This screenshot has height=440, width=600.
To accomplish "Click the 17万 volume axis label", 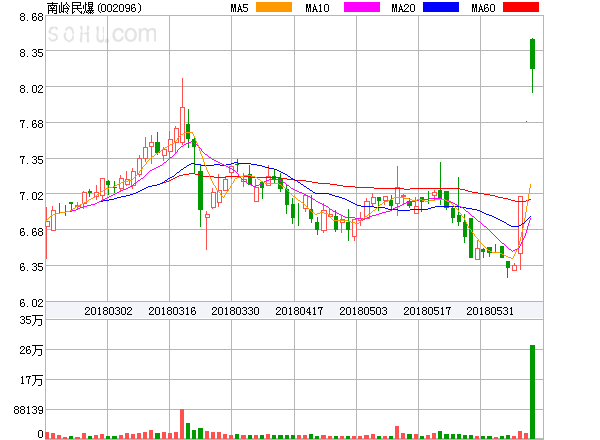I will 31,380.
